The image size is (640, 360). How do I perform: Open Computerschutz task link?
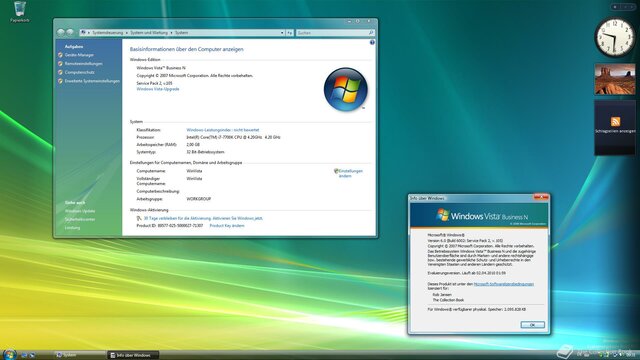pos(80,72)
